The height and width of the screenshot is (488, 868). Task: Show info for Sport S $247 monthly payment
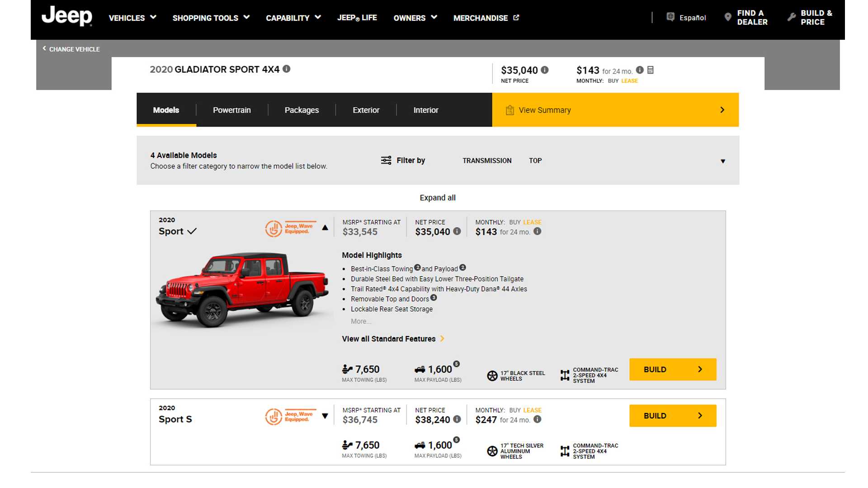click(537, 419)
